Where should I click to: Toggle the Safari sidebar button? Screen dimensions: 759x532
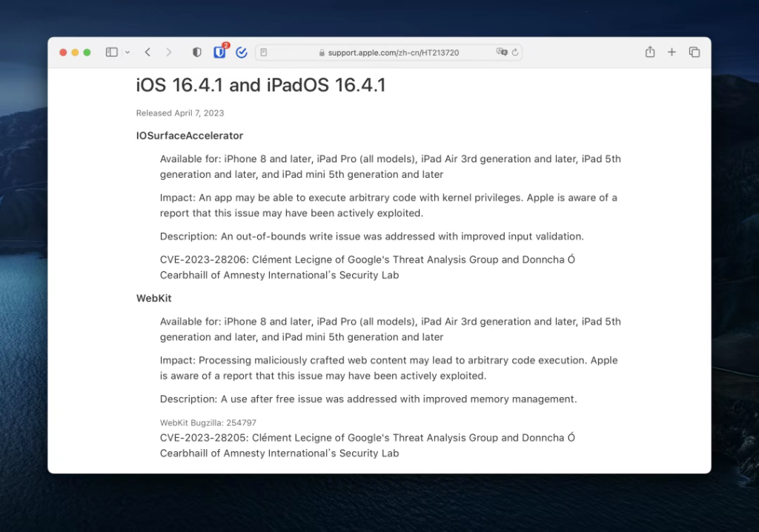112,53
